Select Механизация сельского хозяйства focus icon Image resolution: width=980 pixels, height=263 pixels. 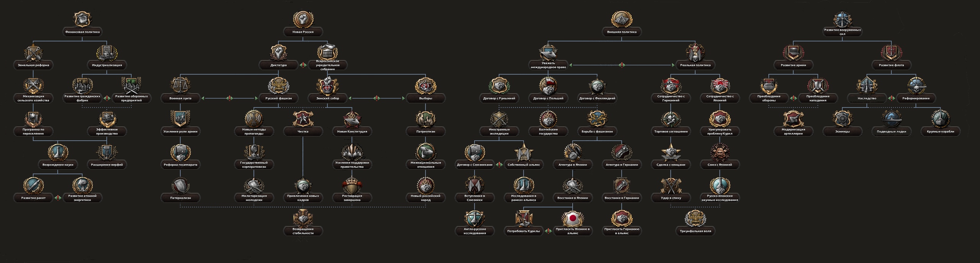point(33,86)
